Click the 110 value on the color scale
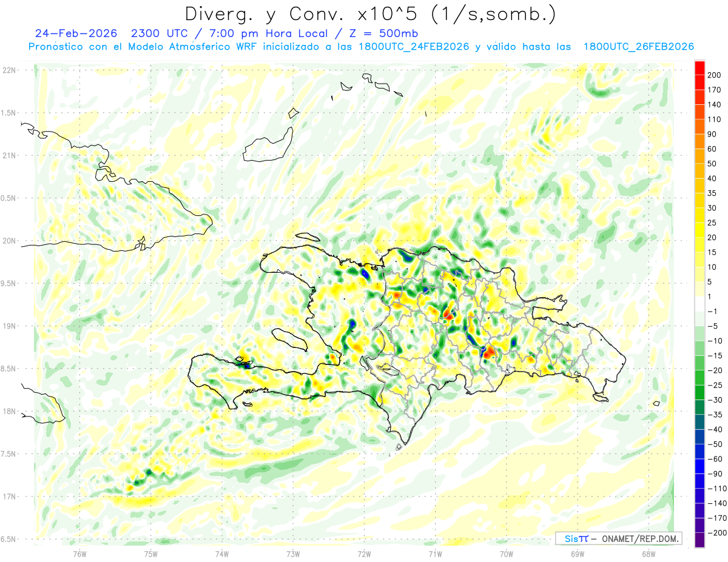 (x=715, y=119)
